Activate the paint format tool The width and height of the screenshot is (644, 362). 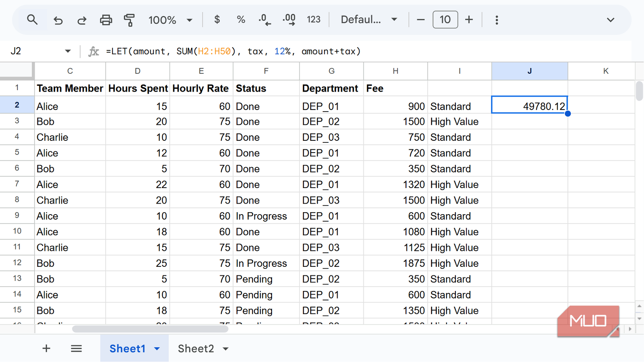point(129,20)
